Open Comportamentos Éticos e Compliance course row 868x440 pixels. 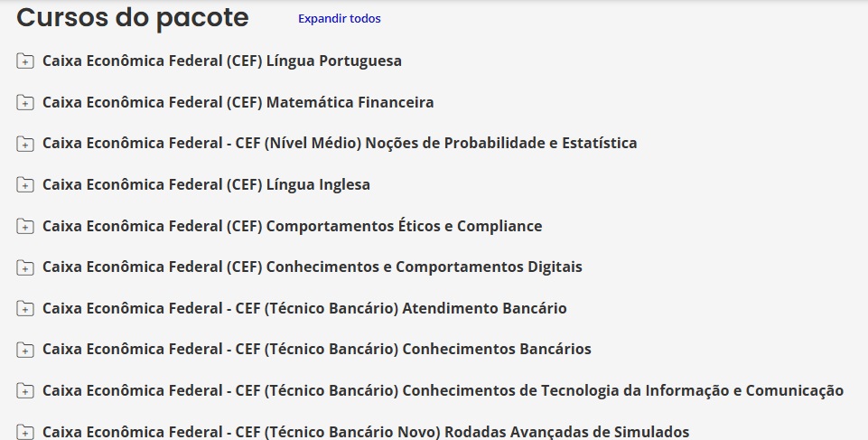pos(293,226)
